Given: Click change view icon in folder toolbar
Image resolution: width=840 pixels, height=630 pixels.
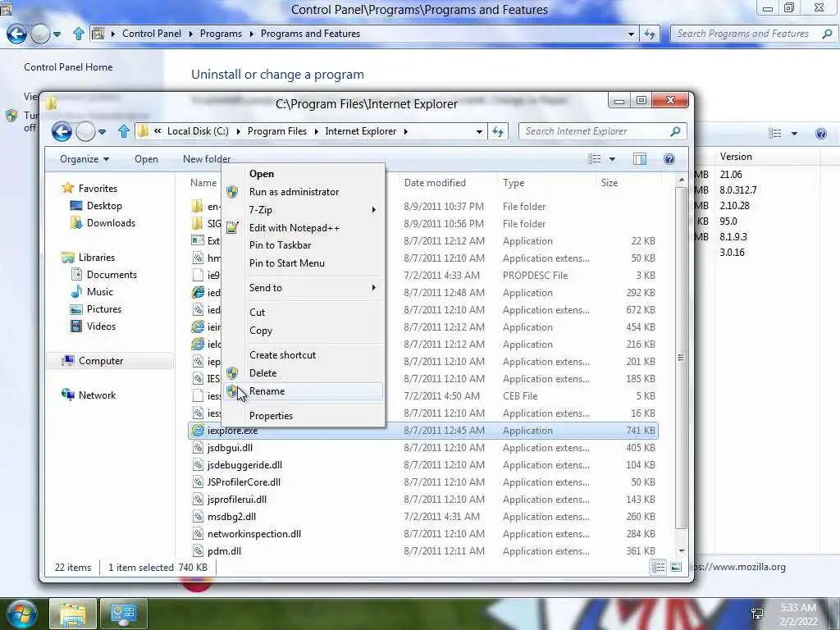Looking at the screenshot, I should tap(594, 159).
